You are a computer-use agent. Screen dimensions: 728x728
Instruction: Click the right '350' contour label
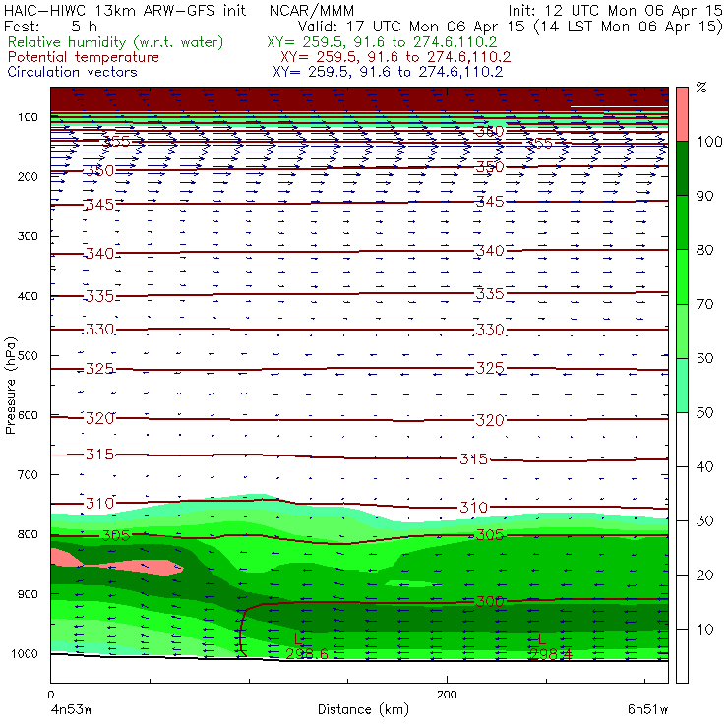click(490, 167)
